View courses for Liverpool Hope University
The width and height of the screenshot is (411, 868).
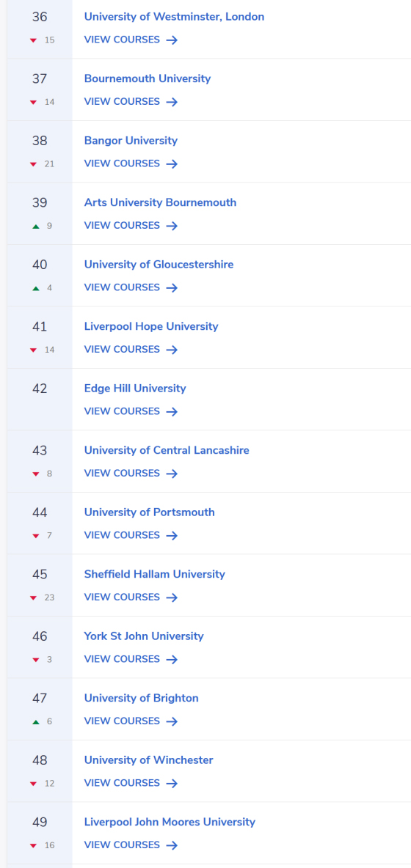(131, 349)
